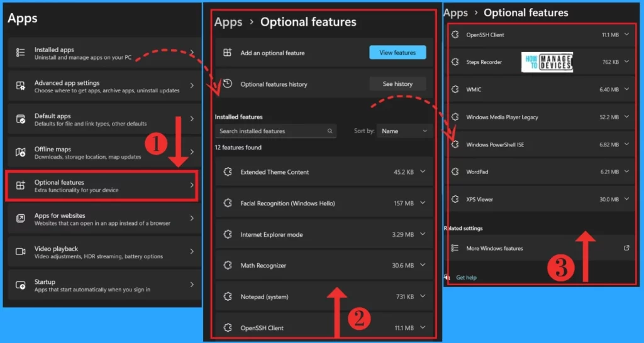The width and height of the screenshot is (644, 343).
Task: Click the Startup icon
Action: (x=21, y=285)
